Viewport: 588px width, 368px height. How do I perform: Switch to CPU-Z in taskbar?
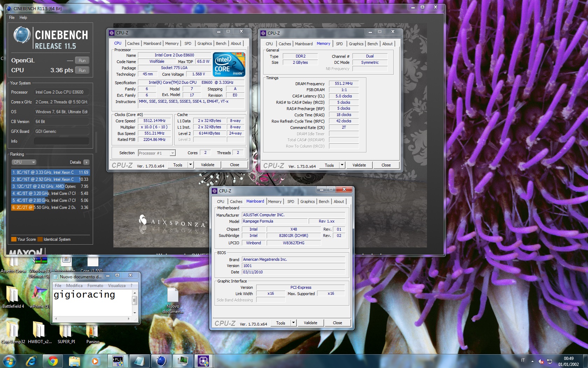pyautogui.click(x=203, y=361)
